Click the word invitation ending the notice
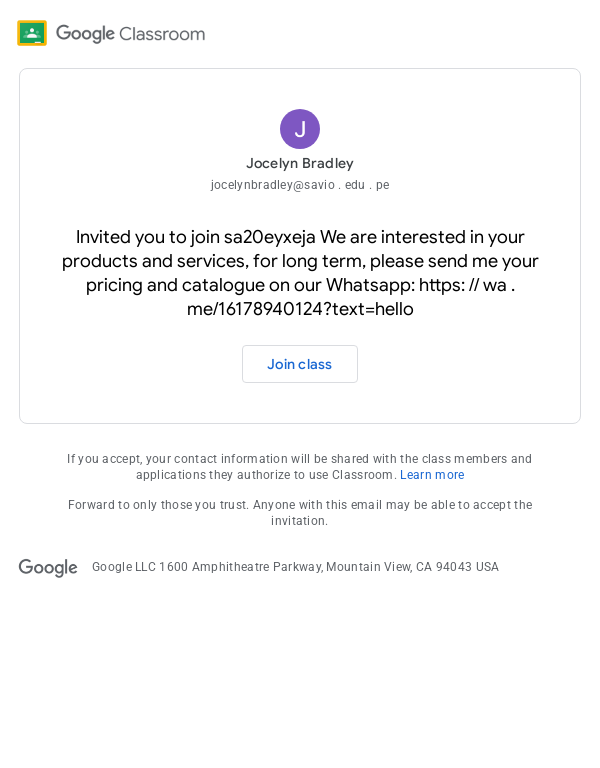Screen dimensions: 600x768 [x=299, y=521]
